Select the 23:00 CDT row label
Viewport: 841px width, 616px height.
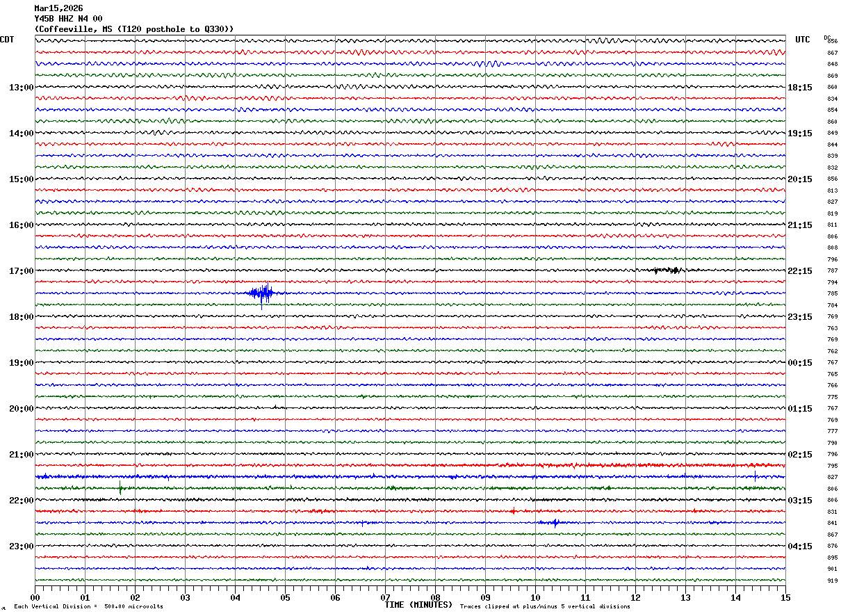21,546
